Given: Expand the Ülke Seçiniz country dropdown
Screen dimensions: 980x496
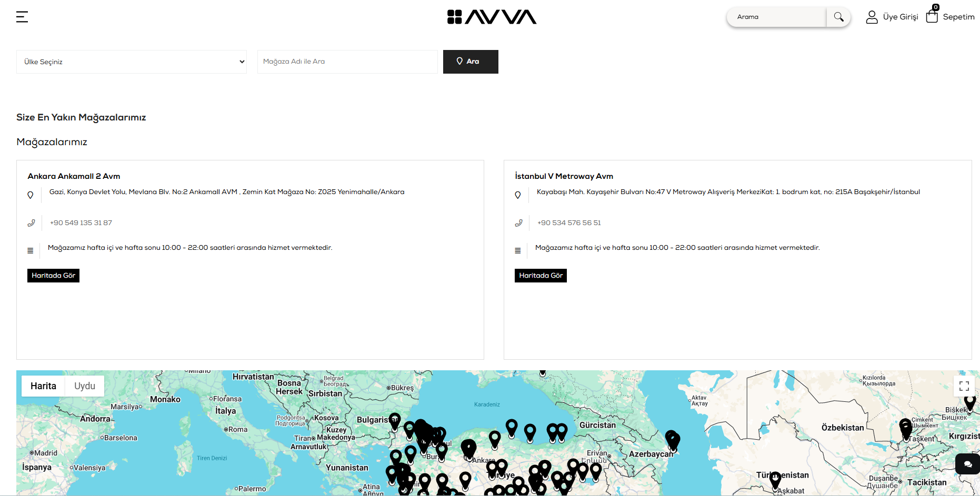Looking at the screenshot, I should pos(132,62).
